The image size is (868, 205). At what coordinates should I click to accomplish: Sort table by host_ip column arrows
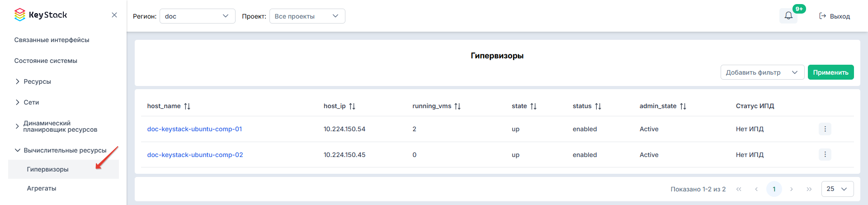(x=352, y=106)
